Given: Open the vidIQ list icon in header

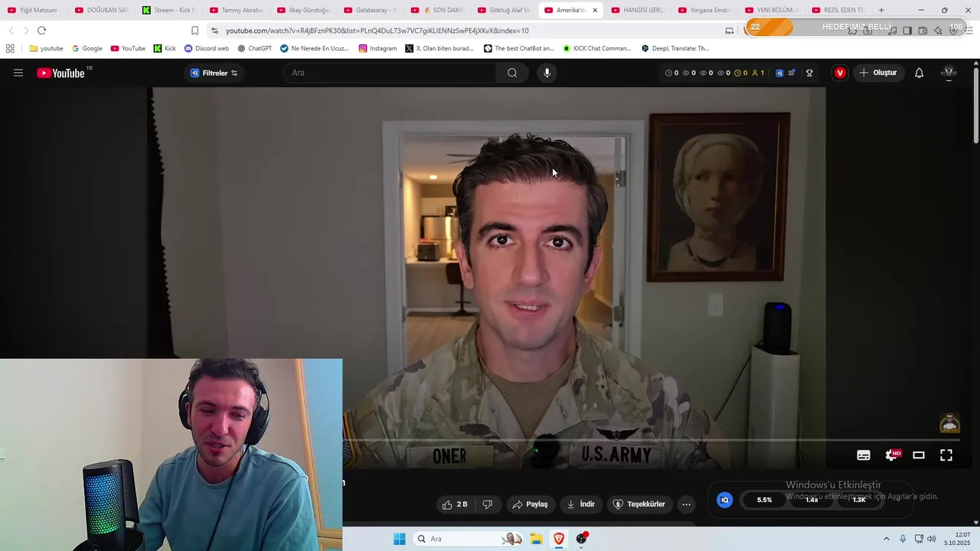Looking at the screenshot, I should 792,73.
